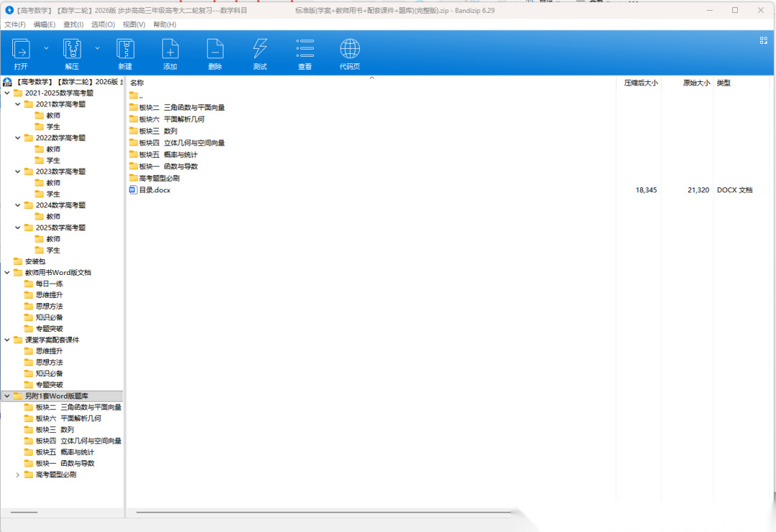776x532 pixels.
Task: Collapse the 教师用书Word版文档 tree node
Action: coord(7,273)
